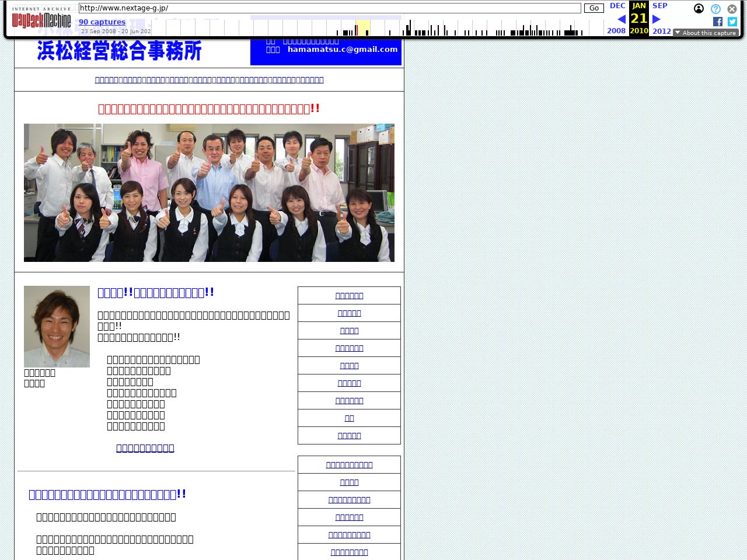
Task: Jump to the 2008 year link
Action: click(x=616, y=31)
